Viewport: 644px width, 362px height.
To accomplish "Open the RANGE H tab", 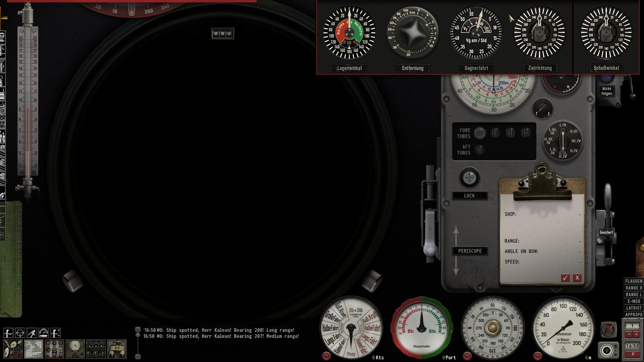I will (x=633, y=288).
